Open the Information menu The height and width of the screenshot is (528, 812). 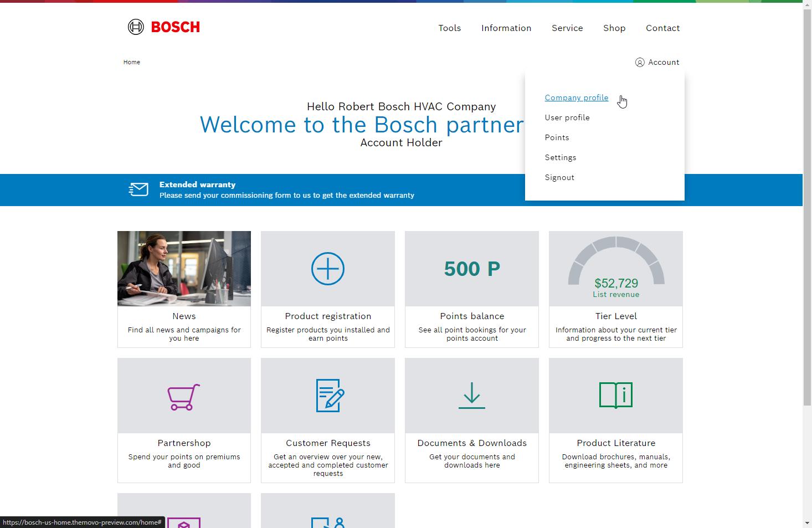click(x=506, y=28)
